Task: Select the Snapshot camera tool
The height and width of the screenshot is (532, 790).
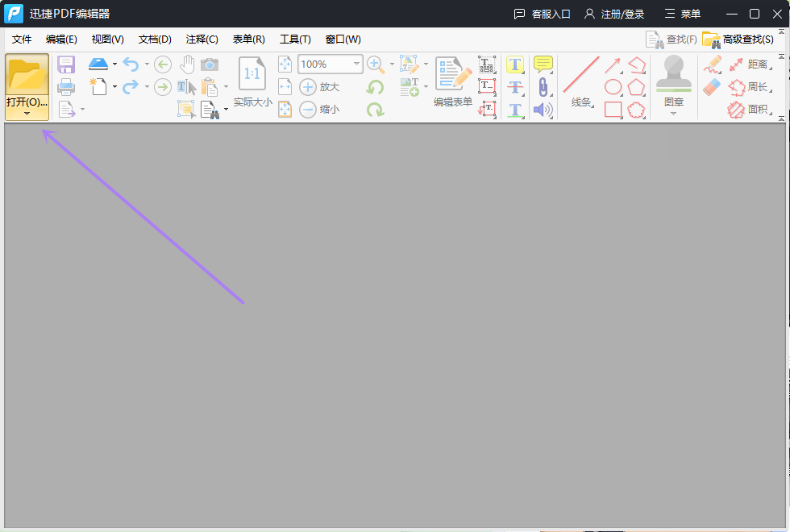Action: pos(210,64)
